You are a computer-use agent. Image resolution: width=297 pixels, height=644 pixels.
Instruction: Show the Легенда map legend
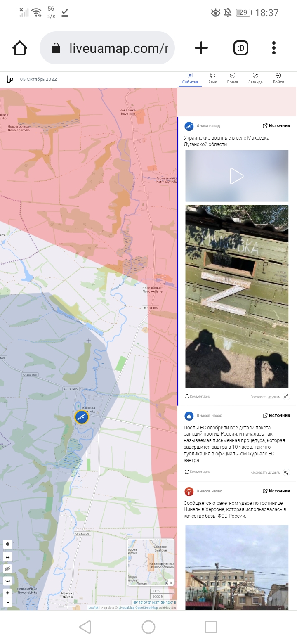click(255, 78)
